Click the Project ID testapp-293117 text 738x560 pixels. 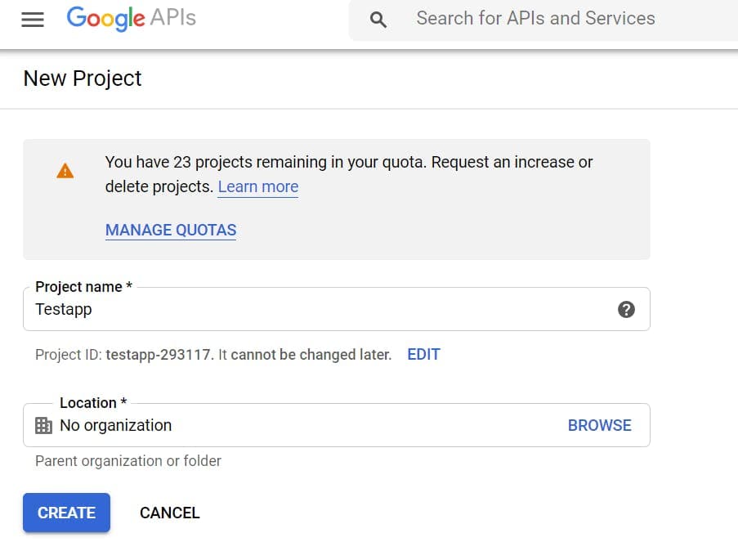[159, 355]
